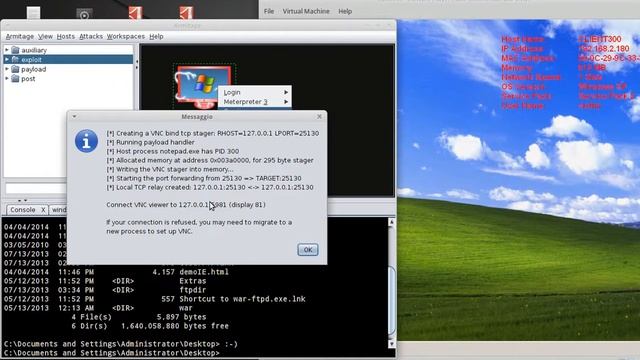Click the 'Starting the port forwarding' line
The width and height of the screenshot is (640, 360).
(204, 178)
